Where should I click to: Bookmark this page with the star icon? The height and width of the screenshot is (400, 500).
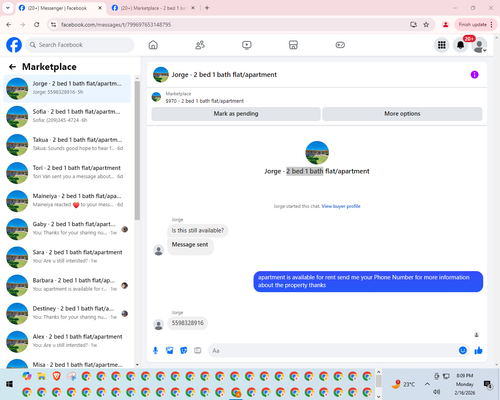(x=426, y=24)
